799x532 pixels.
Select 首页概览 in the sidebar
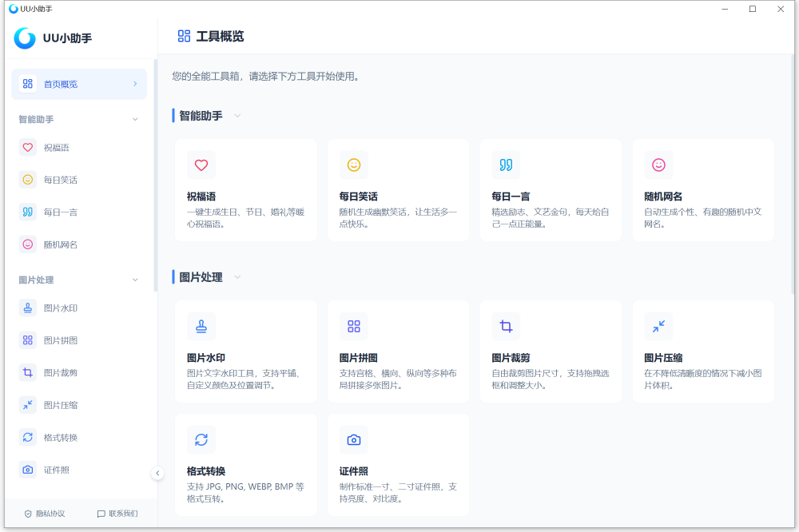click(78, 84)
